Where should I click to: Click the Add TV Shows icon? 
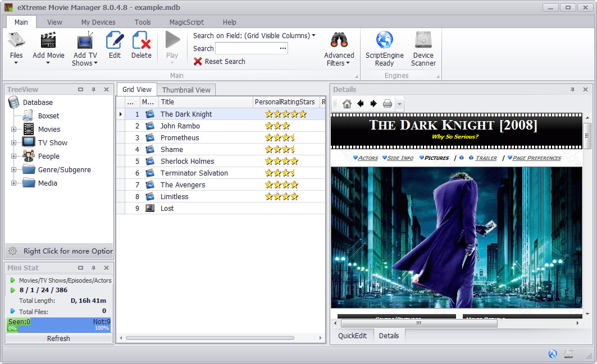[x=85, y=41]
